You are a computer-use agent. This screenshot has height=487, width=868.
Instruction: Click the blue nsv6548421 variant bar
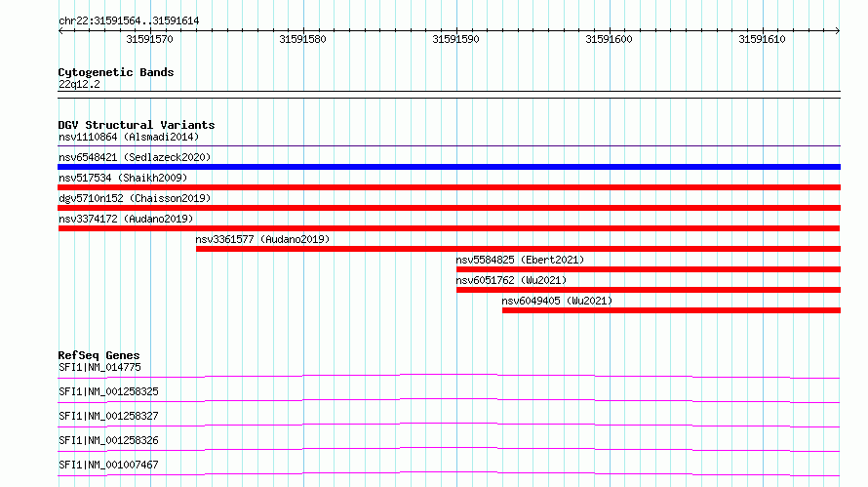[449, 167]
